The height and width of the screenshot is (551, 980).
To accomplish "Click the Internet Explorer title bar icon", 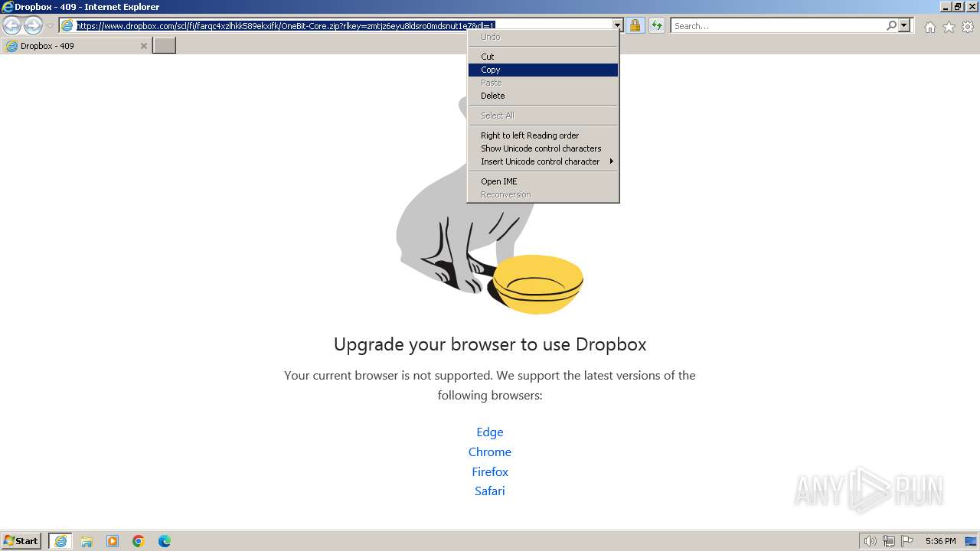I will click(7, 7).
